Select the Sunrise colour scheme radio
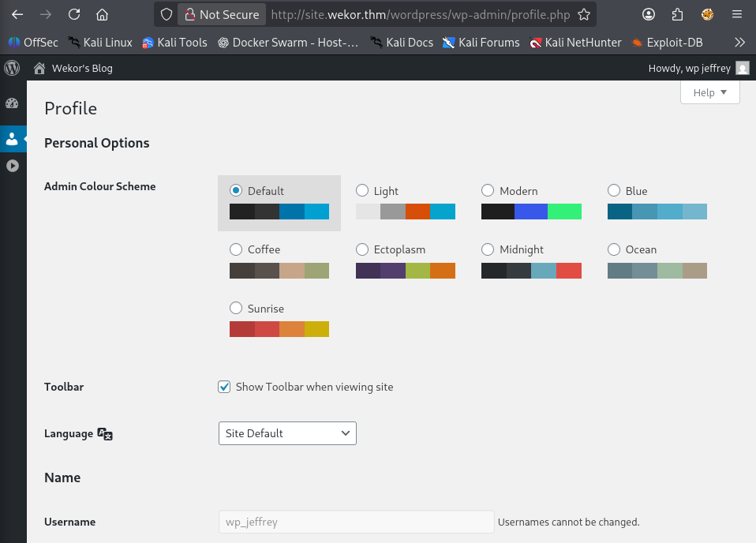 pyautogui.click(x=236, y=308)
